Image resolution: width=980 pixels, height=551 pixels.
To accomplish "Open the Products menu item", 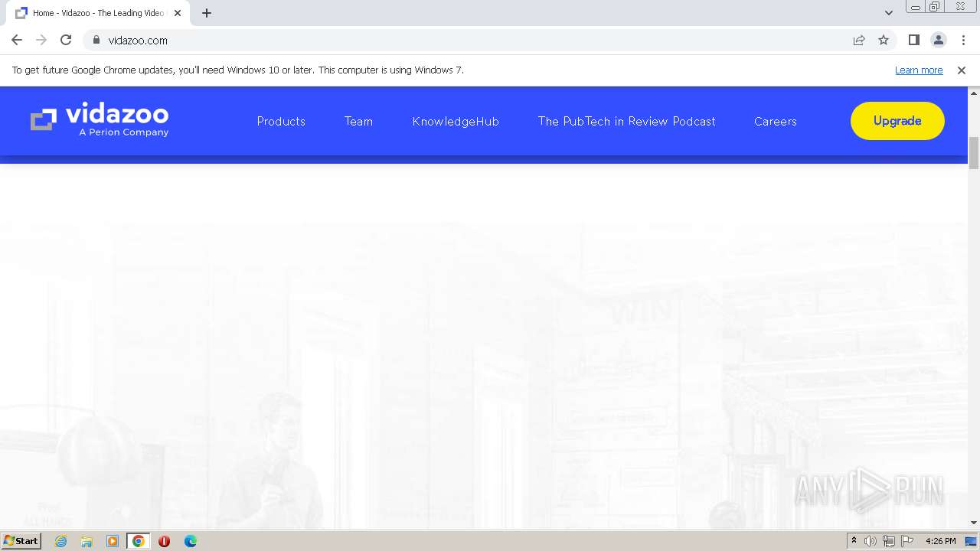I will click(x=281, y=121).
